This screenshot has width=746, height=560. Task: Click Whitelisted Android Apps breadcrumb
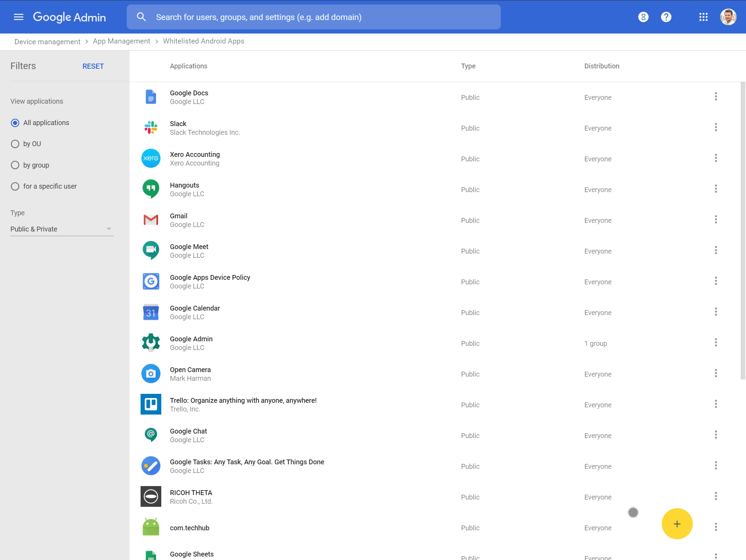[204, 41]
